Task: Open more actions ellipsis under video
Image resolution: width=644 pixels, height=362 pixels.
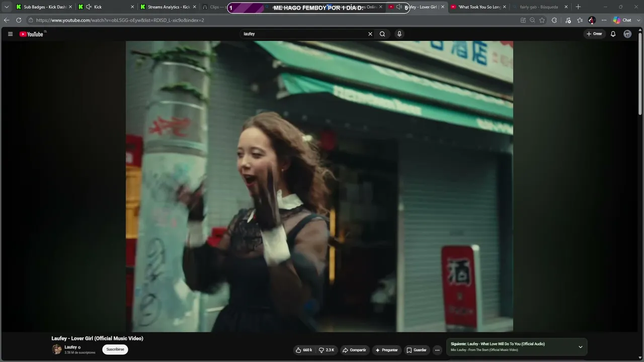Action: (437, 350)
